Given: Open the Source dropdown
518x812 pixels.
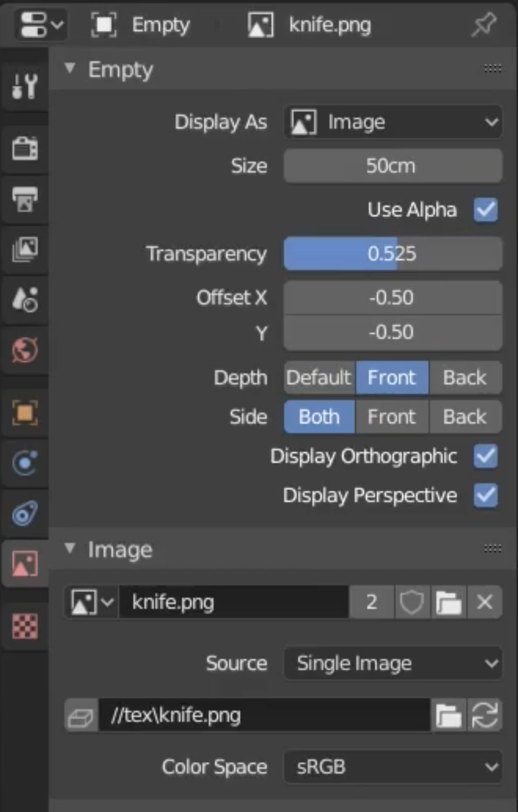Looking at the screenshot, I should pos(393,664).
